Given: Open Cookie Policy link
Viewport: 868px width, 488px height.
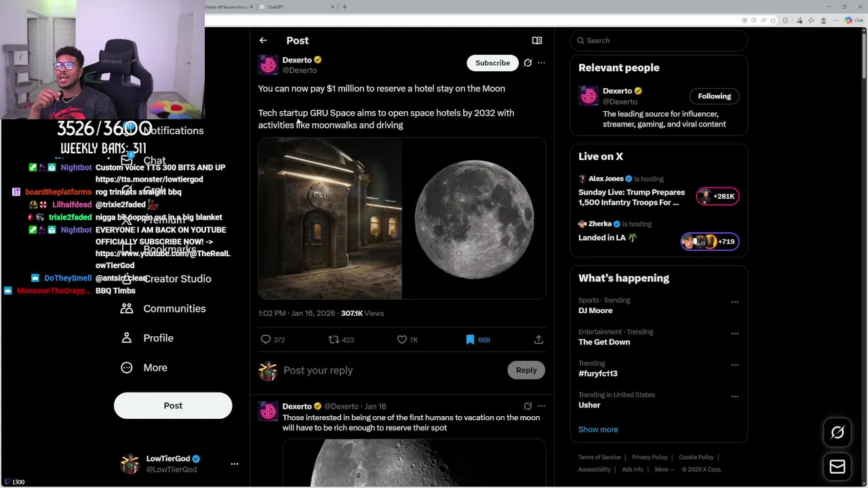Looking at the screenshot, I should 696,457.
